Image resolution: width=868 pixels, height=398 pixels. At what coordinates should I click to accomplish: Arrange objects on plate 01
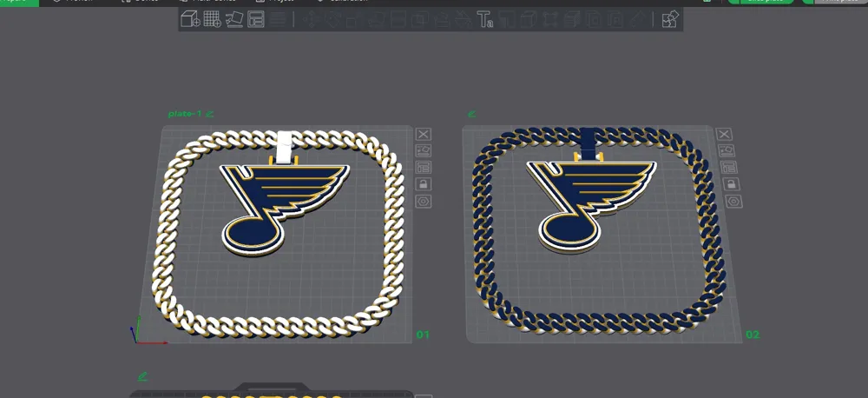423,168
